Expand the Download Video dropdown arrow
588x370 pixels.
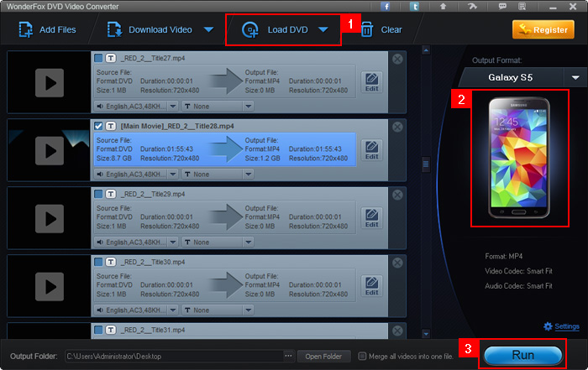209,29
